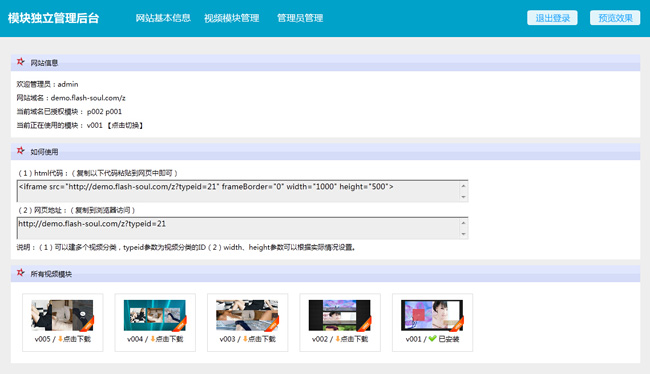Click scroll down arrow of html code box
650x374 pixels.
(x=463, y=197)
